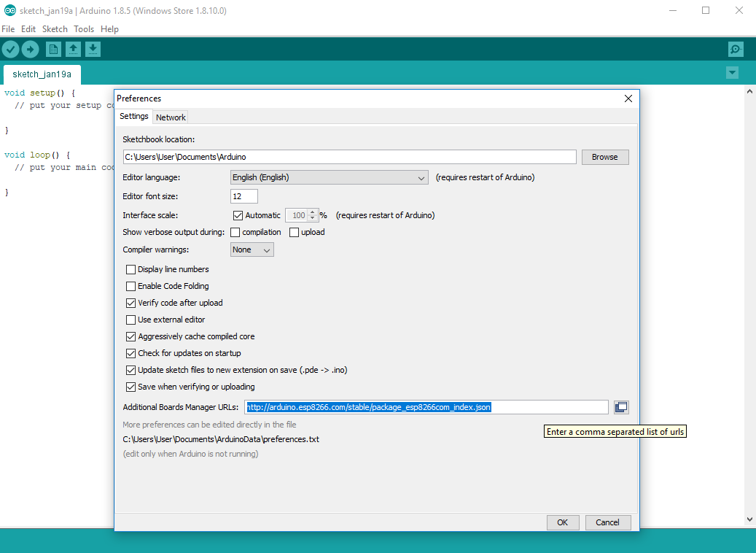756x553 pixels.
Task: Click editor scrollbar down arrow
Action: (749, 519)
